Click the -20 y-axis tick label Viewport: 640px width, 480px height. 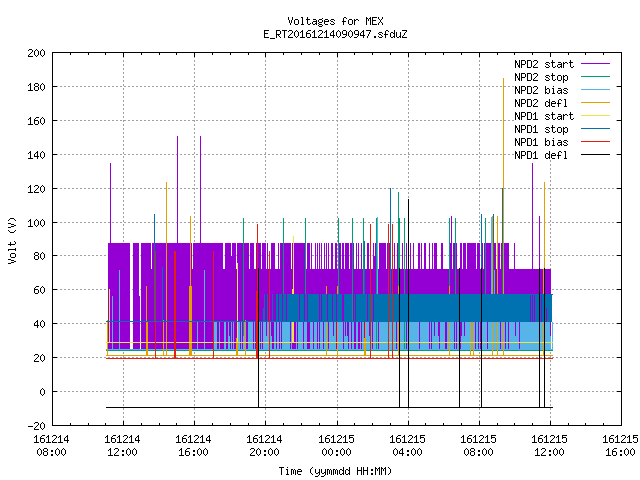(x=36, y=426)
